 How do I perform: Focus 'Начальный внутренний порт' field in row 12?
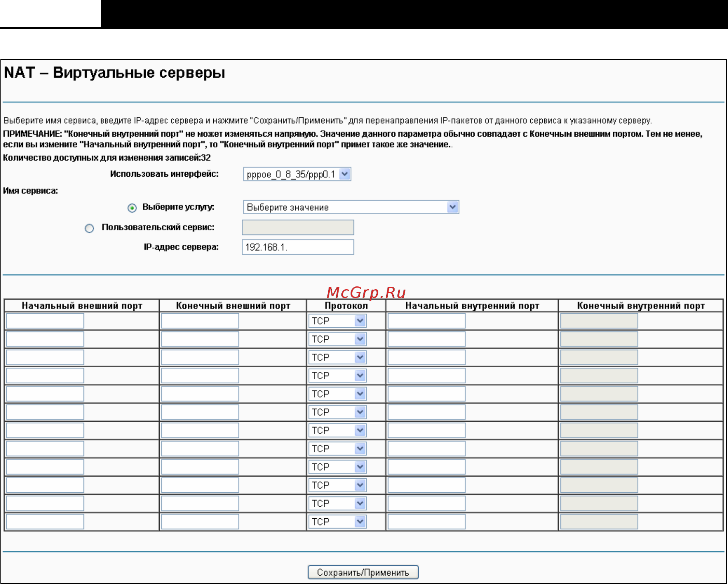(x=427, y=522)
